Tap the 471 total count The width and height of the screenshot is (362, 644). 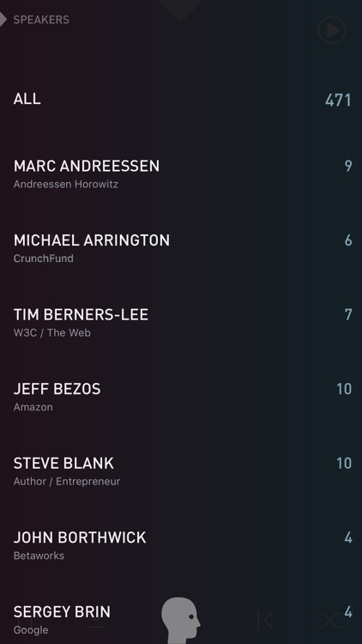338,100
